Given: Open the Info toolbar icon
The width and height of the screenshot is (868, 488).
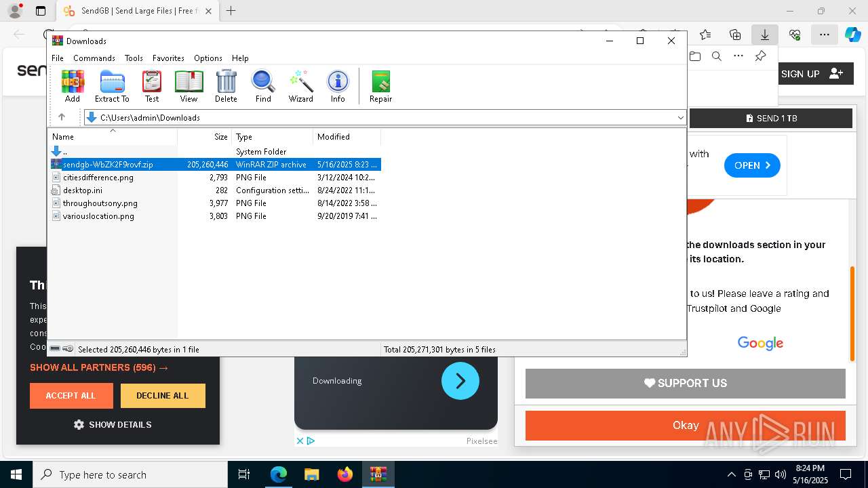Looking at the screenshot, I should coord(338,86).
